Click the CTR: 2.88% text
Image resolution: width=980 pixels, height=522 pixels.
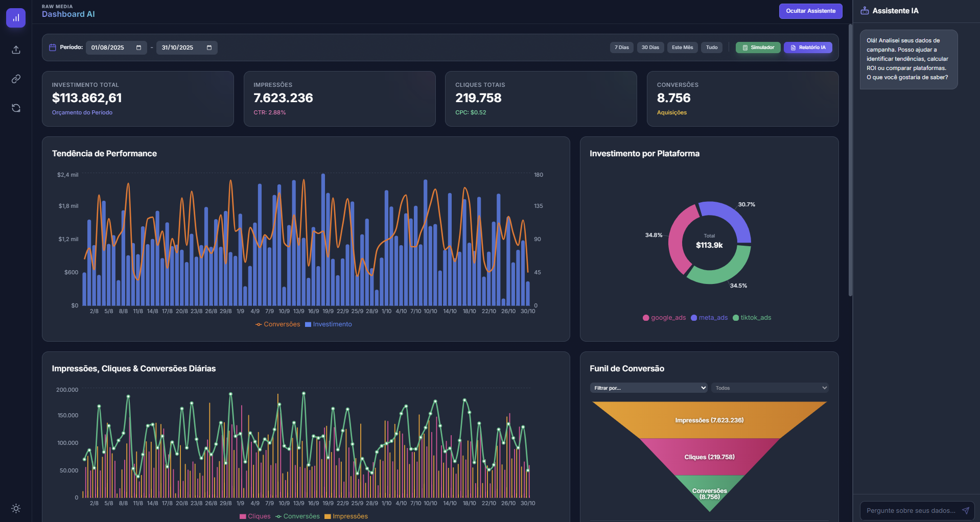pos(270,112)
